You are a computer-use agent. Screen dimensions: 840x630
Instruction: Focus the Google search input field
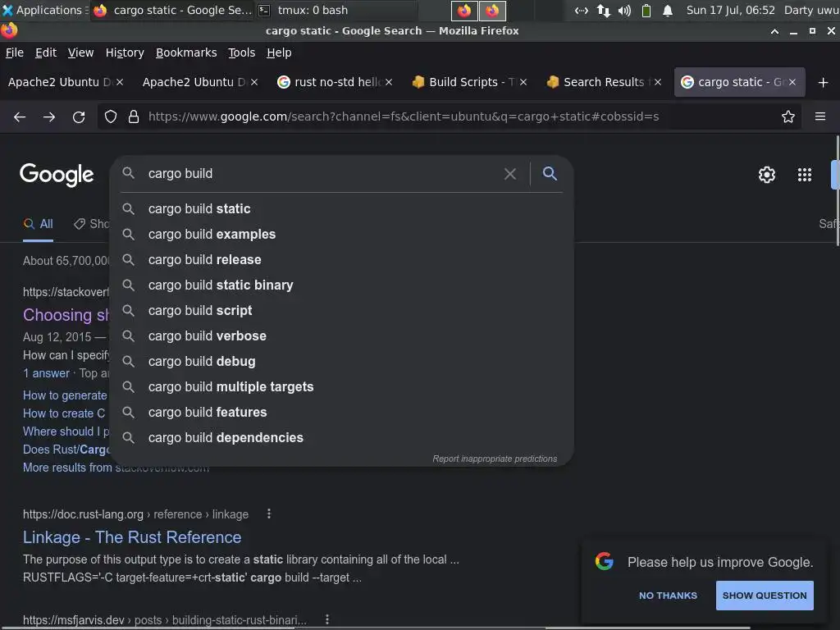click(x=322, y=174)
